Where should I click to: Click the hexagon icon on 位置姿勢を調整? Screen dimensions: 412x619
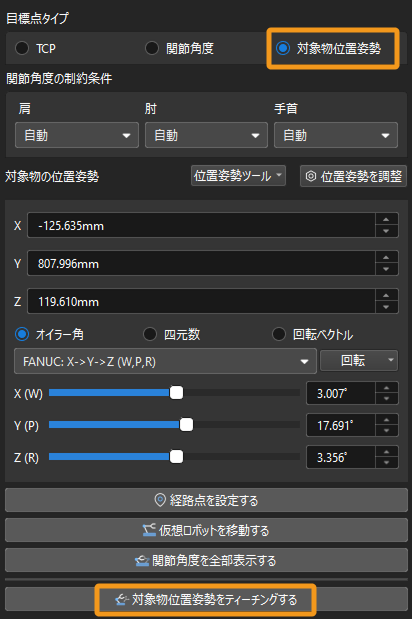311,176
